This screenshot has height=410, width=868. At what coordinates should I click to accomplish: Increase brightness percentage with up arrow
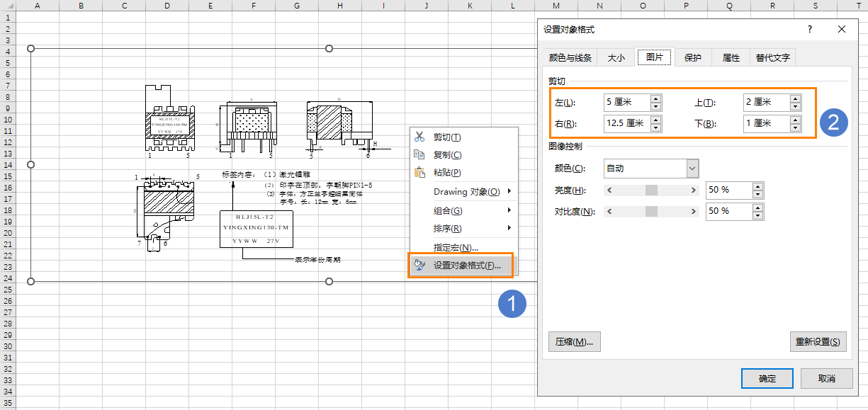point(758,186)
